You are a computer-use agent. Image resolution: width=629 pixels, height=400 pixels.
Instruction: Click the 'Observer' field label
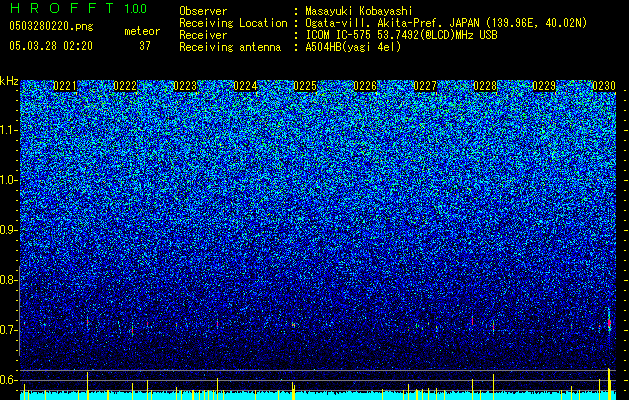tap(203, 11)
